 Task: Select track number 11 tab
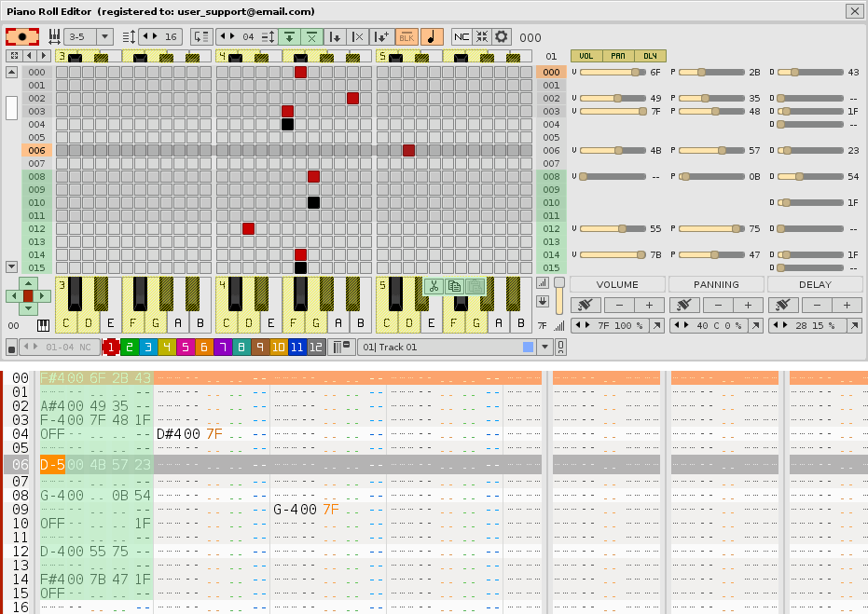296,347
